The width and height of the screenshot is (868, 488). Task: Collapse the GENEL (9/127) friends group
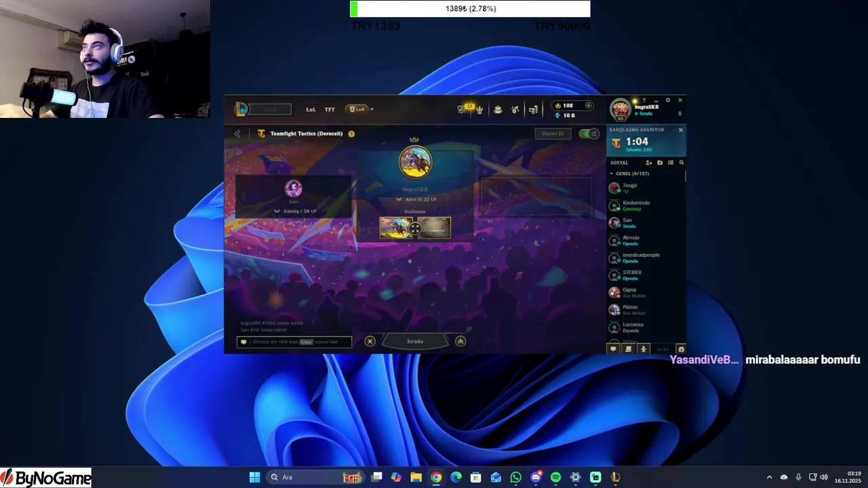click(x=629, y=174)
